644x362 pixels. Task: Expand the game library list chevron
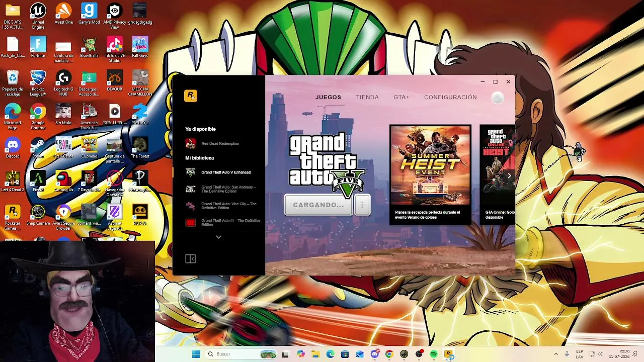[x=218, y=237]
